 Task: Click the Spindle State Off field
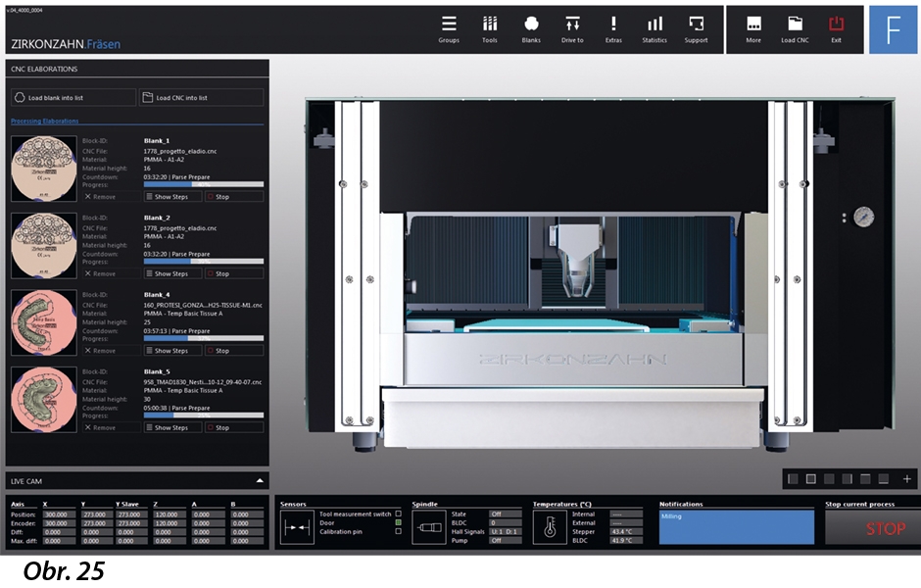[506, 514]
